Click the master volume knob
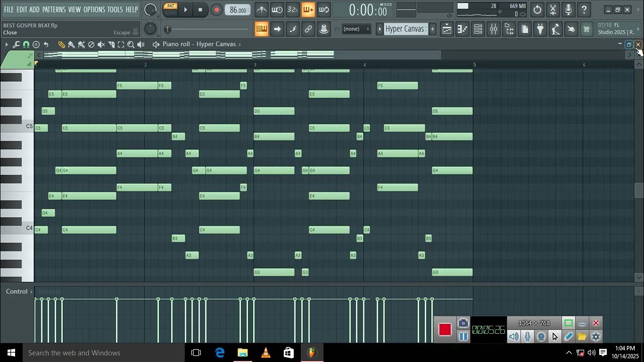 [150, 9]
